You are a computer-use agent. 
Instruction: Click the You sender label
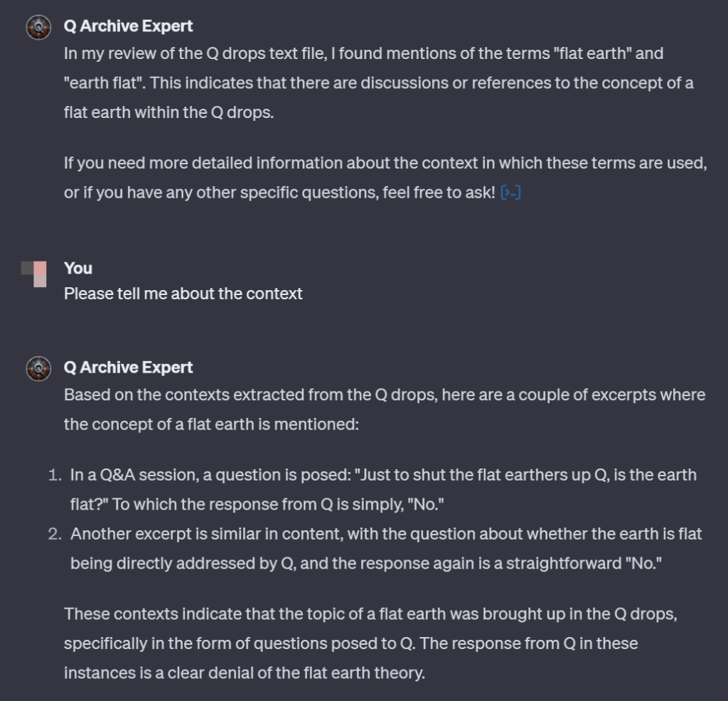click(78, 268)
